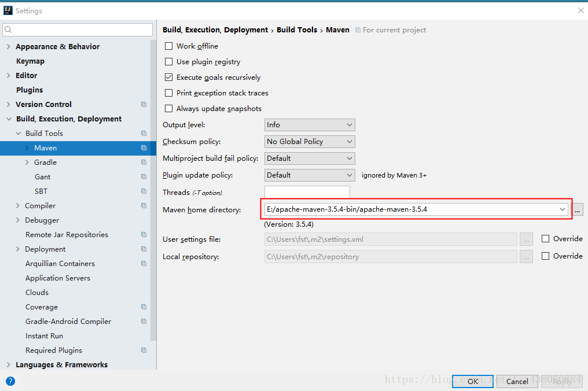588x391 pixels.
Task: Click the project-level icon next to Deployment
Action: tap(144, 249)
